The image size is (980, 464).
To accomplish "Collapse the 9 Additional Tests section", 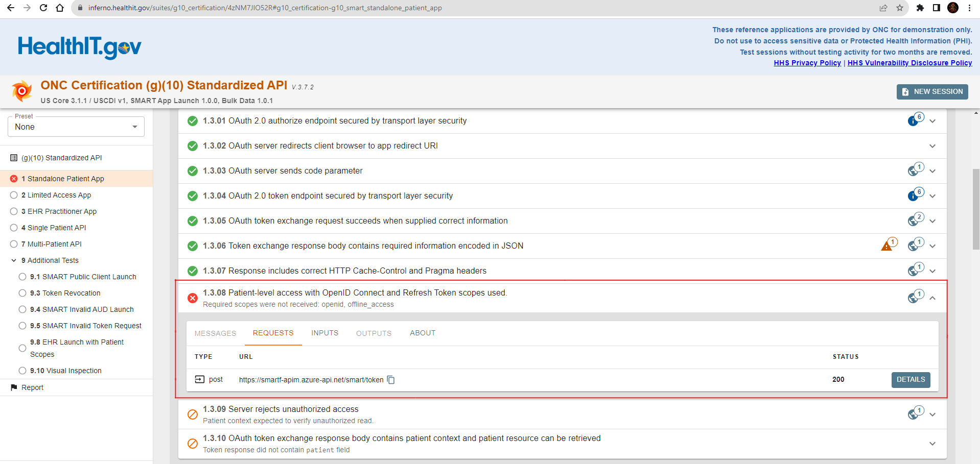I will [x=13, y=260].
